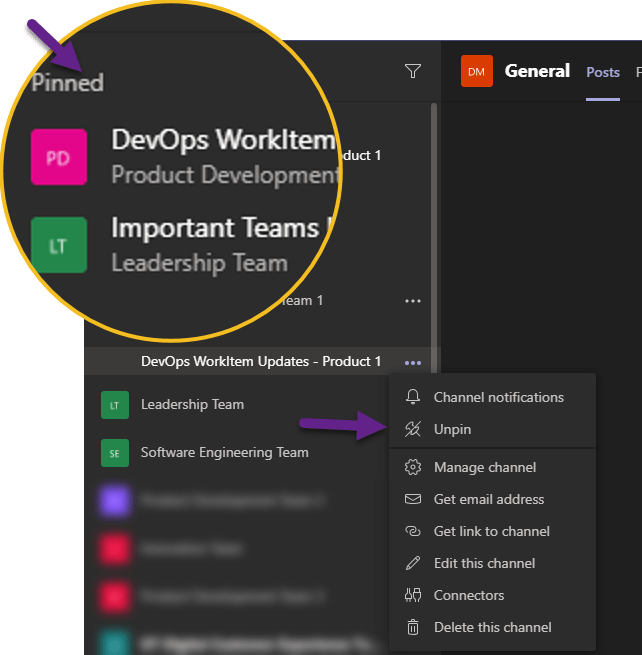Screen dimensions: 642x655
Task: Open more options for DevOps WorkItem Updates channel
Action: point(412,362)
